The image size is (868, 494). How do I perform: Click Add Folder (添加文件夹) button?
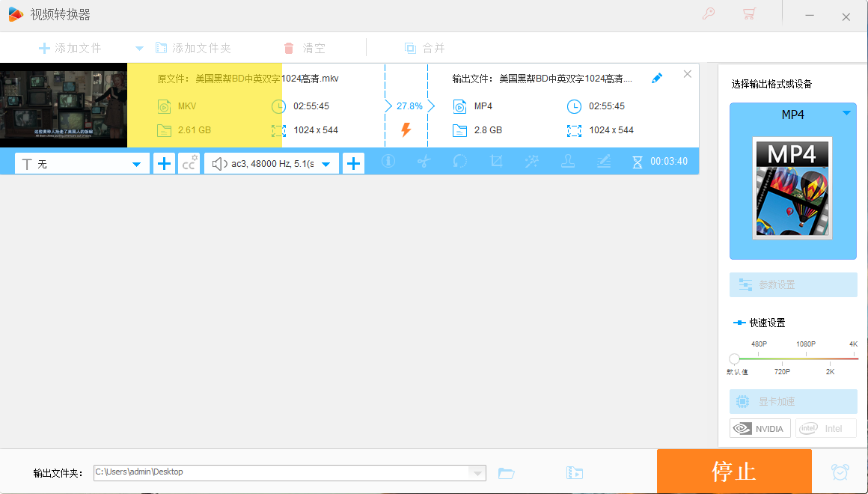click(193, 48)
